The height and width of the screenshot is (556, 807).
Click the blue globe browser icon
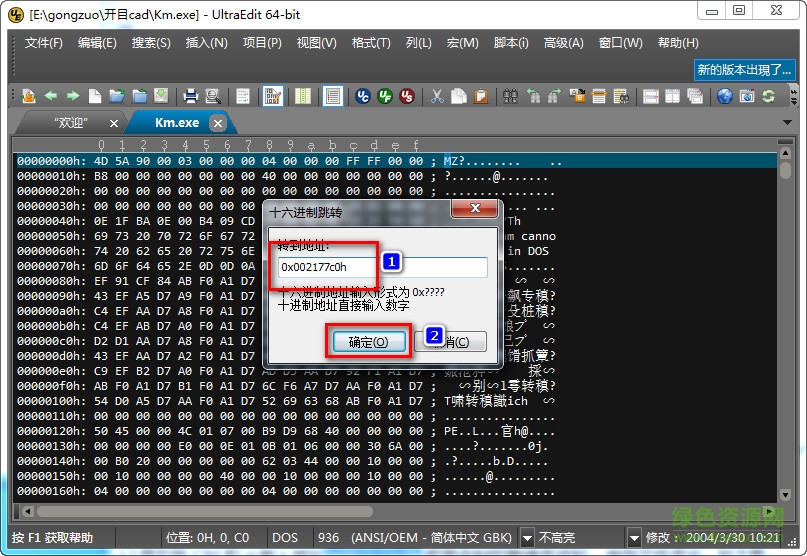point(725,96)
